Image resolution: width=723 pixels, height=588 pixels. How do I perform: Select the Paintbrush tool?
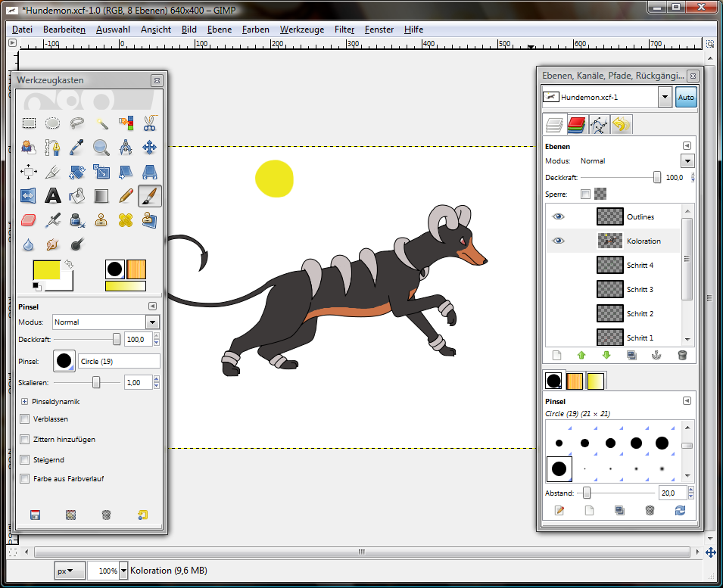coord(149,196)
